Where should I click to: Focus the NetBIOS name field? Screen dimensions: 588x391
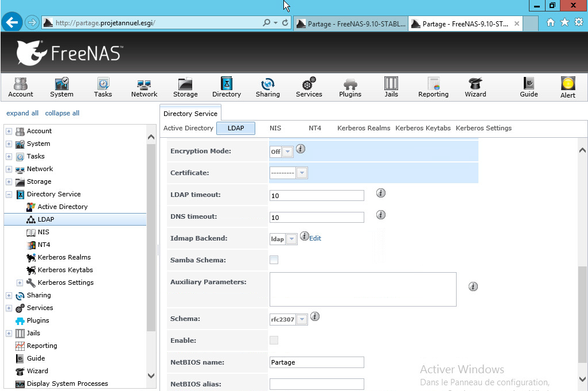317,362
